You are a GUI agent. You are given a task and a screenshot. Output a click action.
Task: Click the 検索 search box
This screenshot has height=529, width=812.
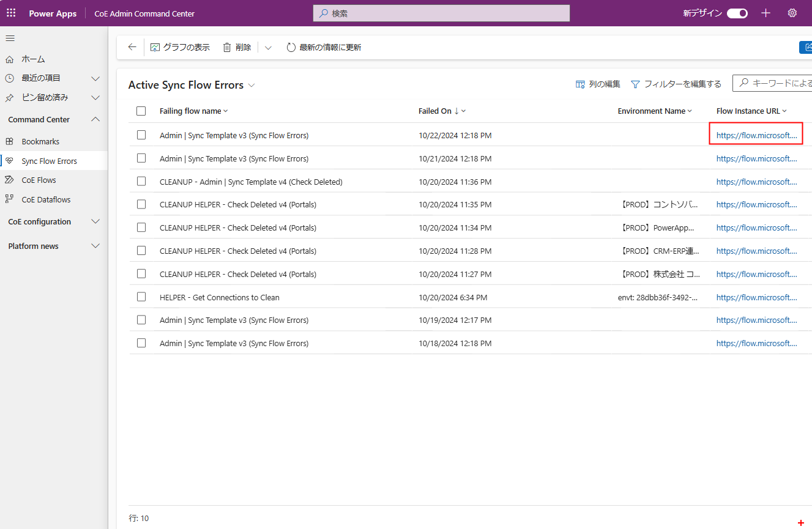click(x=441, y=13)
